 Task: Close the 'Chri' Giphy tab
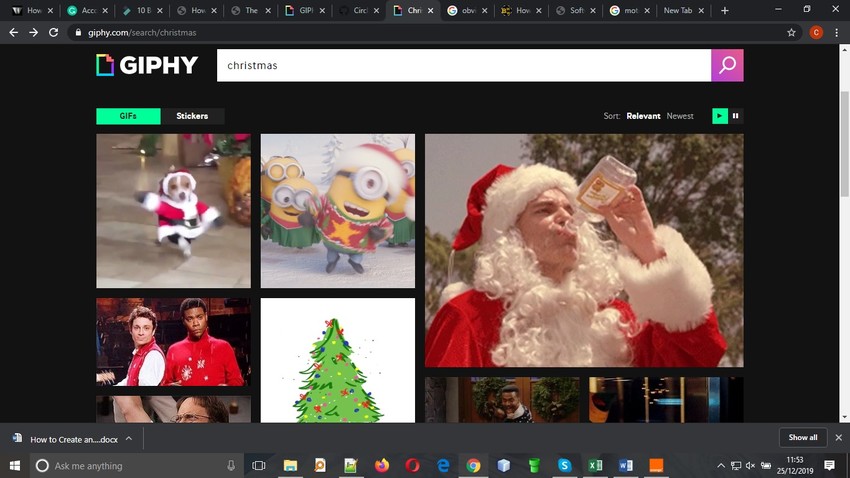click(430, 10)
